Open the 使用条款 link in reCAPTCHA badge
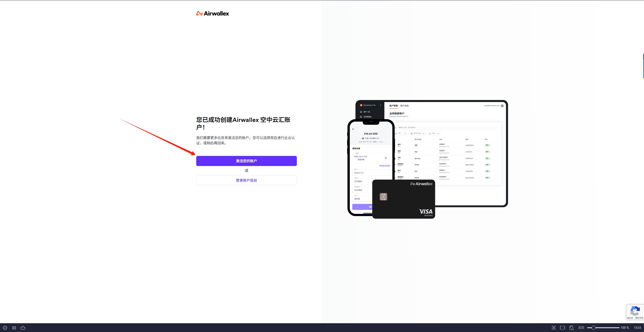Image resolution: width=644 pixels, height=332 pixels. click(639, 318)
